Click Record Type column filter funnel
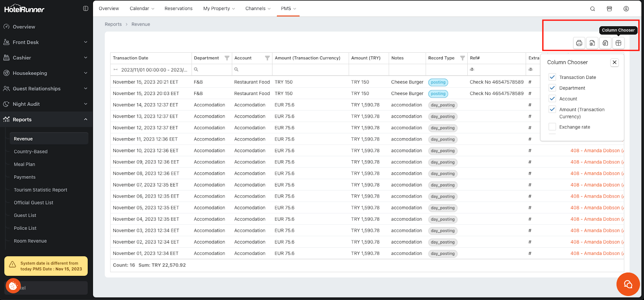This screenshot has width=644, height=300. 462,58
